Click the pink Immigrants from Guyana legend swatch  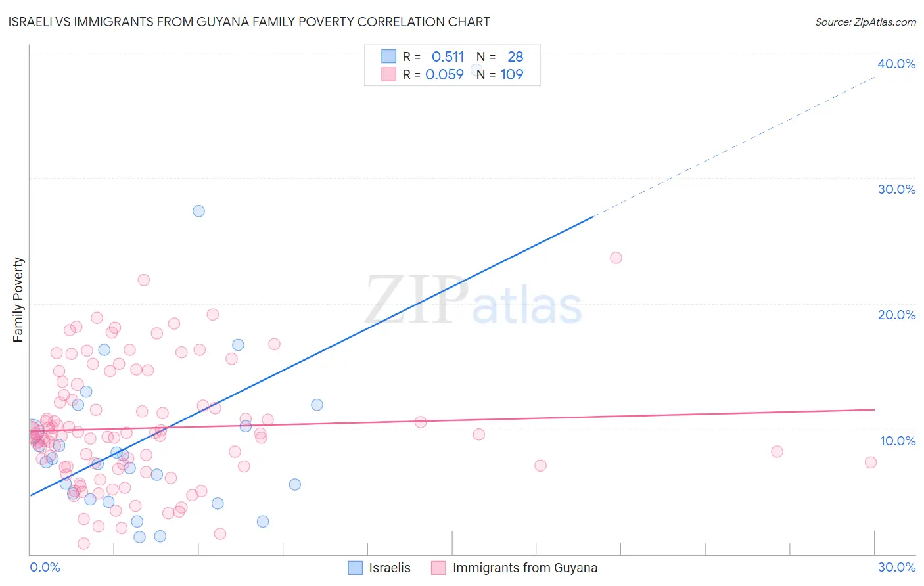(x=438, y=568)
